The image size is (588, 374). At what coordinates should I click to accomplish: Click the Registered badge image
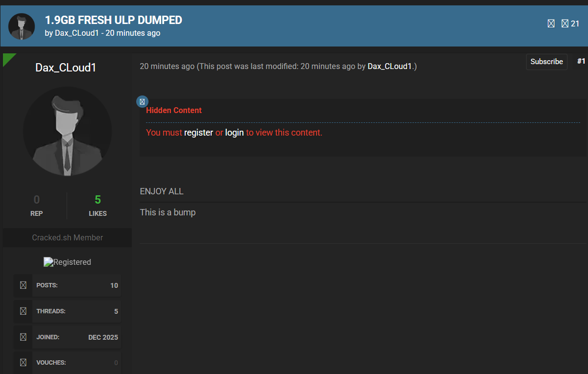click(x=67, y=262)
